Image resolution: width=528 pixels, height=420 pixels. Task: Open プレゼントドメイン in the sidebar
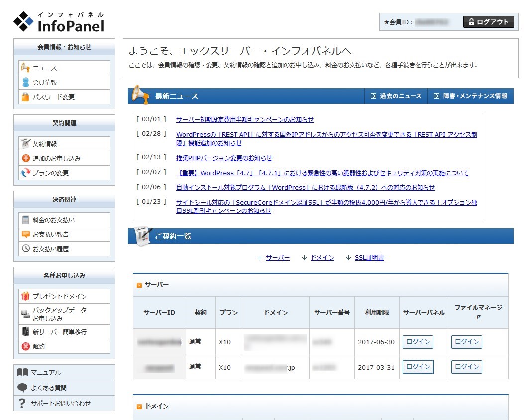(x=64, y=296)
